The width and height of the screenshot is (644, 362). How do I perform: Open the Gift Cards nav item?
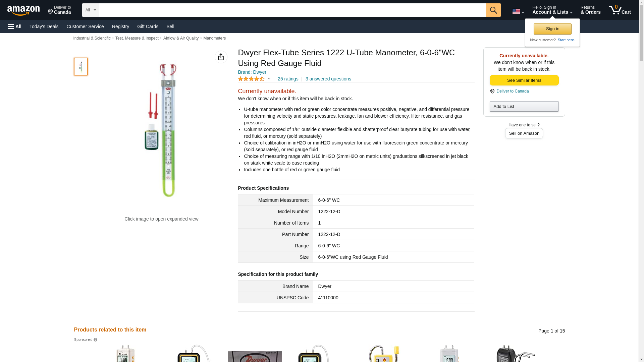(148, 26)
